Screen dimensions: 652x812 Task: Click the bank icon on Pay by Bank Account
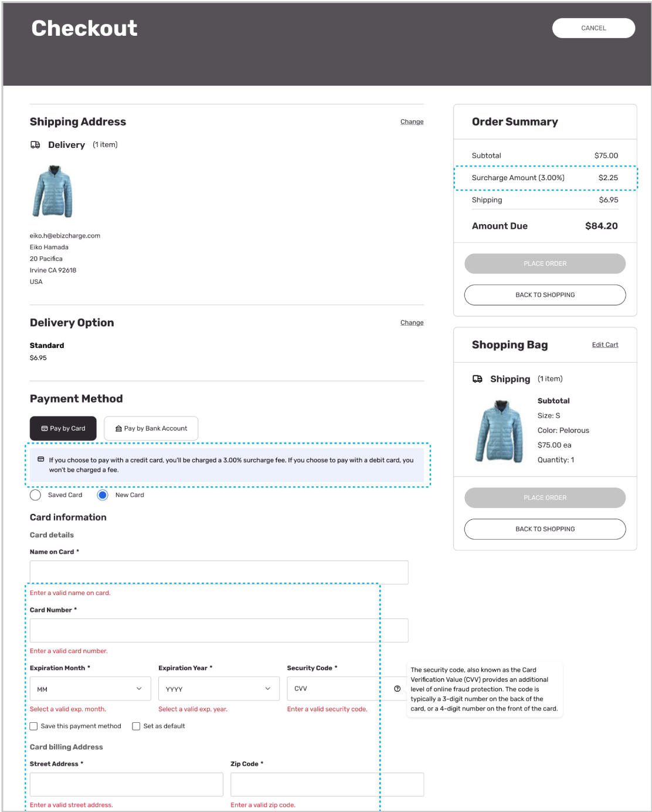118,429
